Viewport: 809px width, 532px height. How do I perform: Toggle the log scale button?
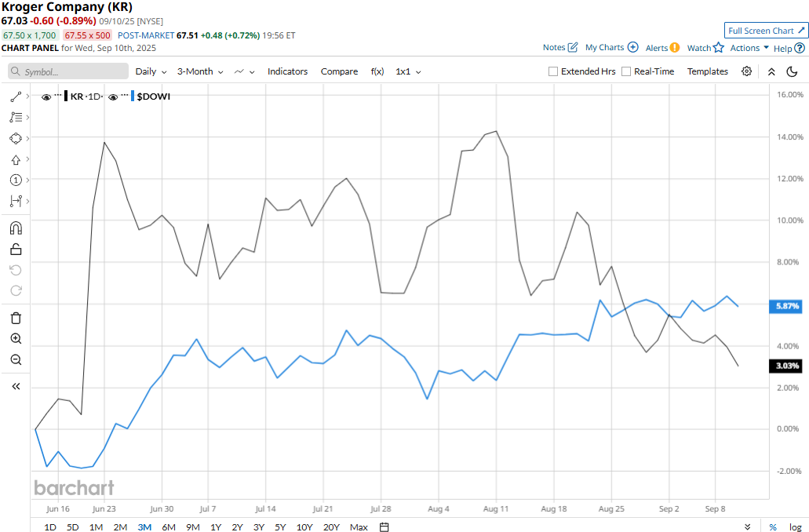[x=795, y=527]
